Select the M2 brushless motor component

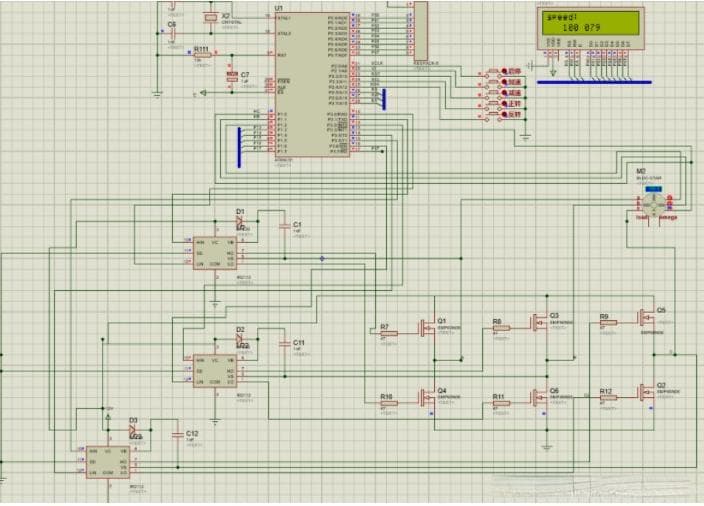point(653,195)
